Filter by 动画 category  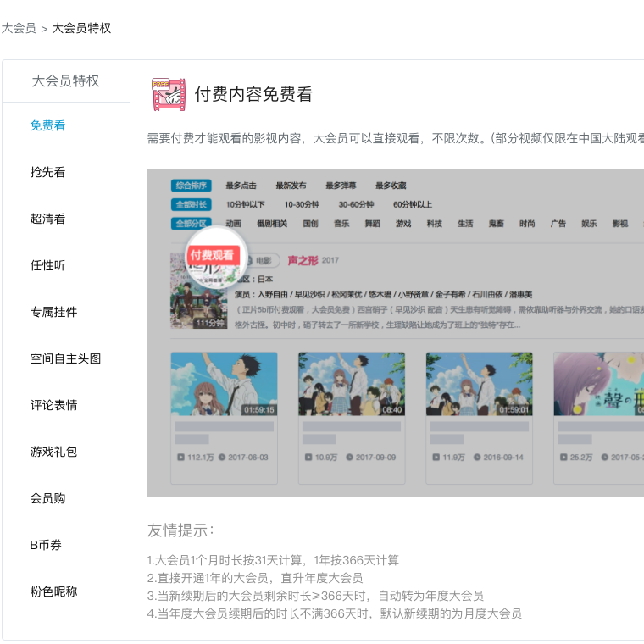tap(233, 224)
